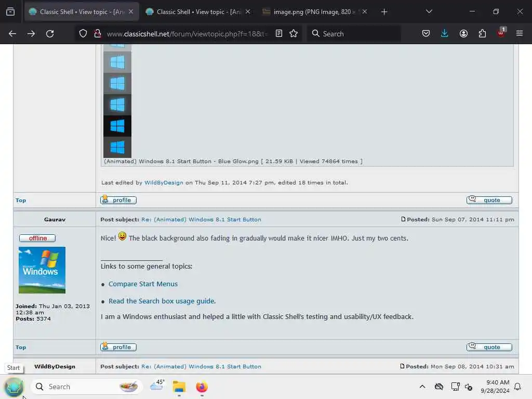
Task: Click the post icon beside Sep 08 date
Action: coord(402,366)
